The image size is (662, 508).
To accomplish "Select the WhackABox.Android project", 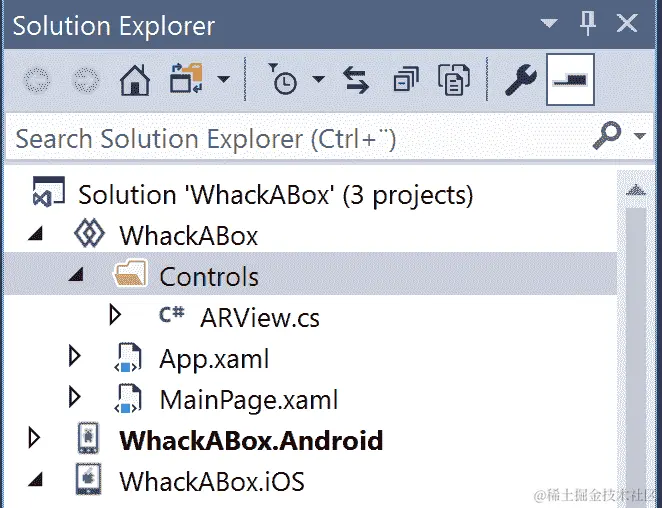I will point(251,441).
